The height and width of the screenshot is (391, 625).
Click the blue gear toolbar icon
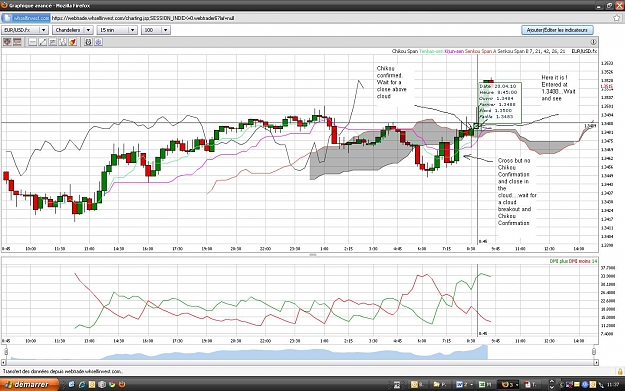click(x=98, y=42)
